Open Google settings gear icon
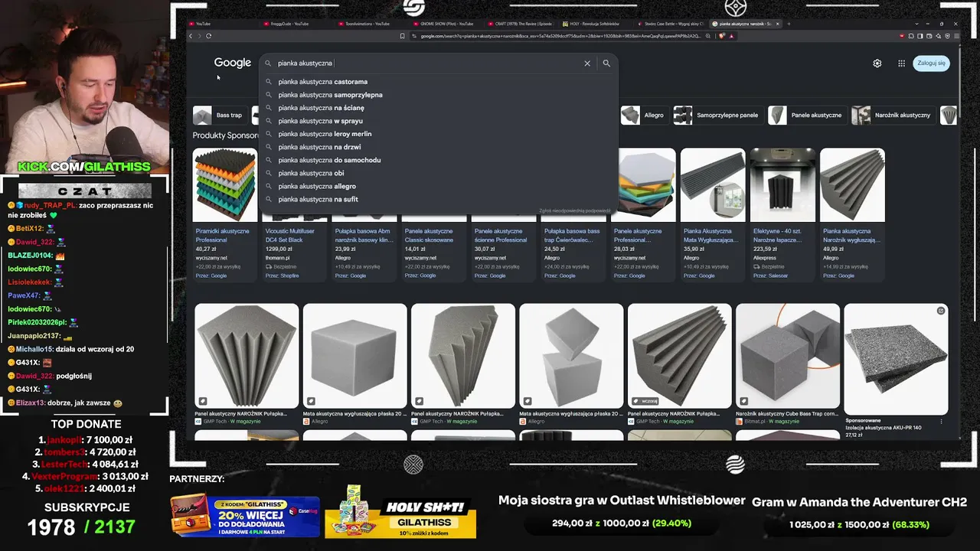980x551 pixels. 877,64
